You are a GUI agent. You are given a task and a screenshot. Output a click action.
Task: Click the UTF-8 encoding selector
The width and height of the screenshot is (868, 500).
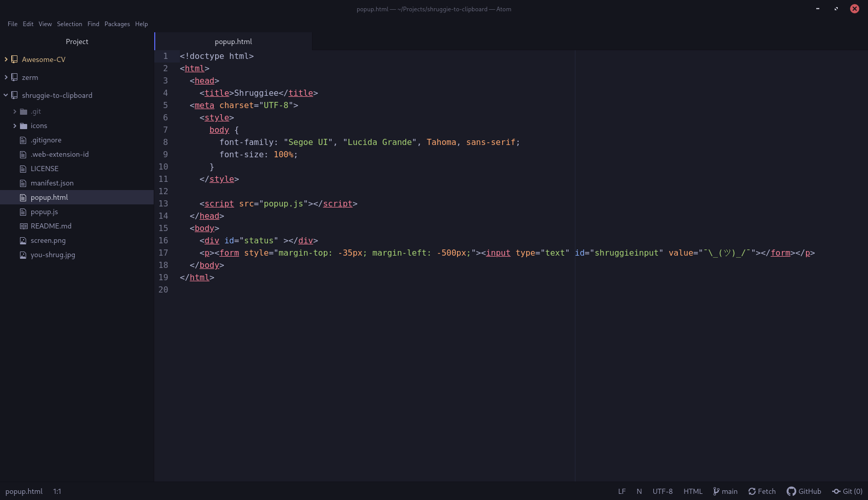663,491
